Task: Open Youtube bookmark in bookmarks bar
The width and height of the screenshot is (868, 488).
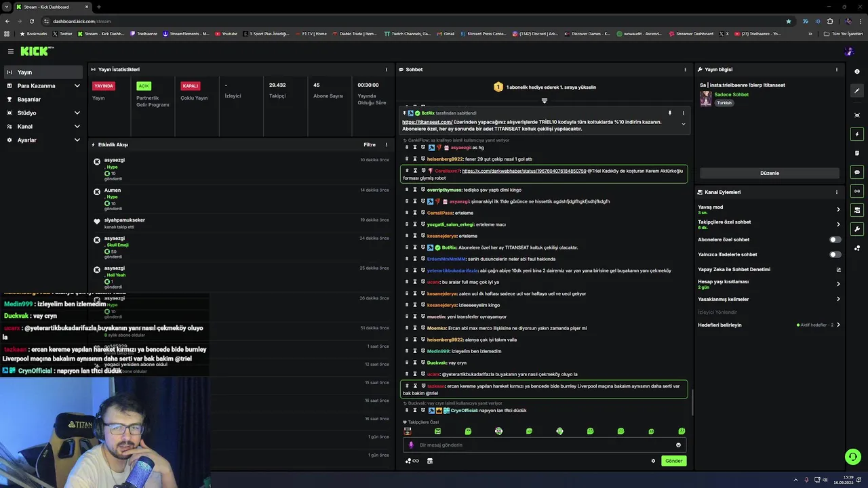Action: tap(226, 34)
